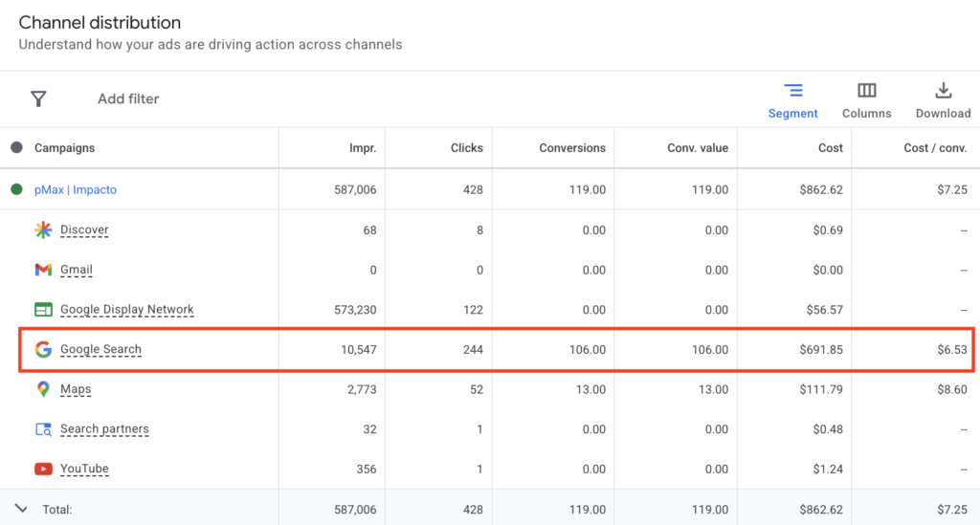Select the 122 clicks cell

click(473, 310)
